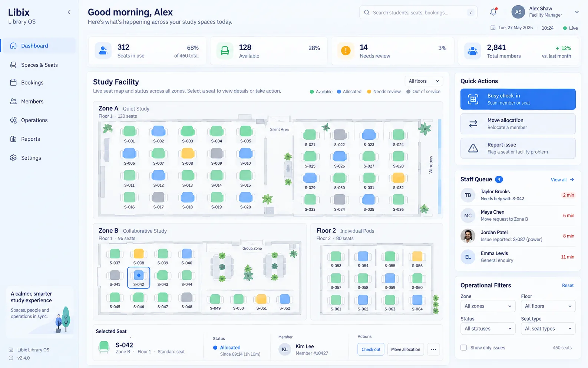Click the AS user avatar
This screenshot has width=588, height=368.
(x=518, y=12)
